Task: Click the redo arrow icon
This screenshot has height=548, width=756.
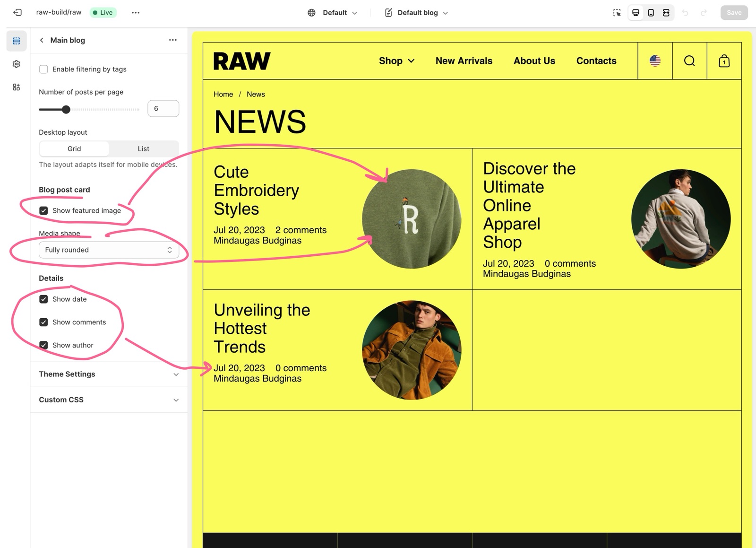Action: pyautogui.click(x=704, y=13)
